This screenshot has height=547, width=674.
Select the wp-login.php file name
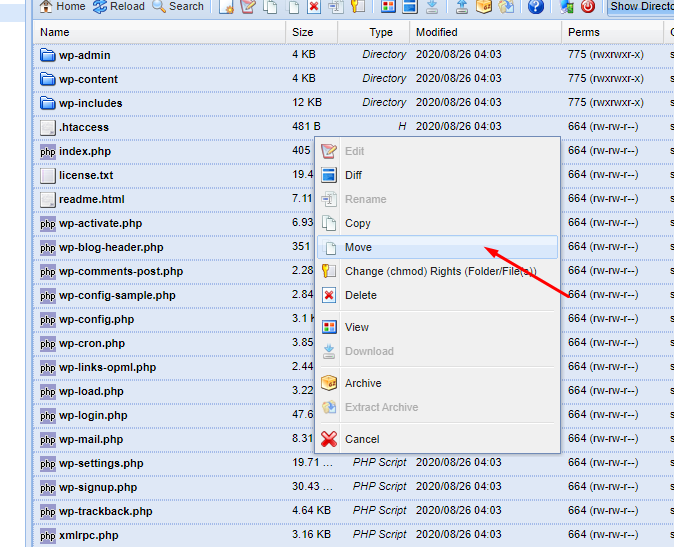pos(93,416)
